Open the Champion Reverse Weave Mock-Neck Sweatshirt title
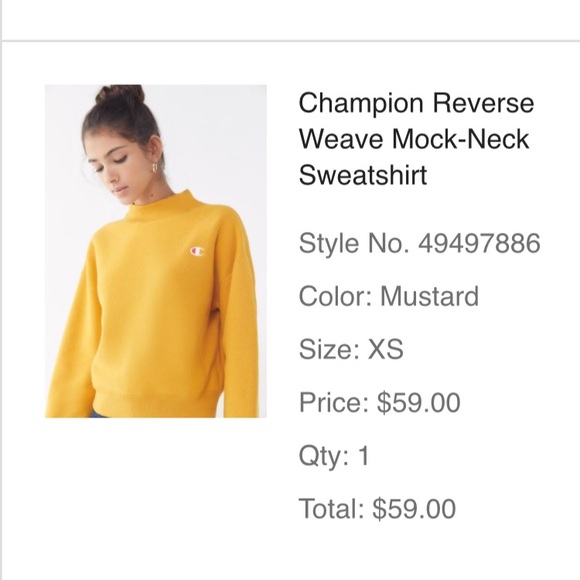Image resolution: width=580 pixels, height=580 pixels. [416, 139]
